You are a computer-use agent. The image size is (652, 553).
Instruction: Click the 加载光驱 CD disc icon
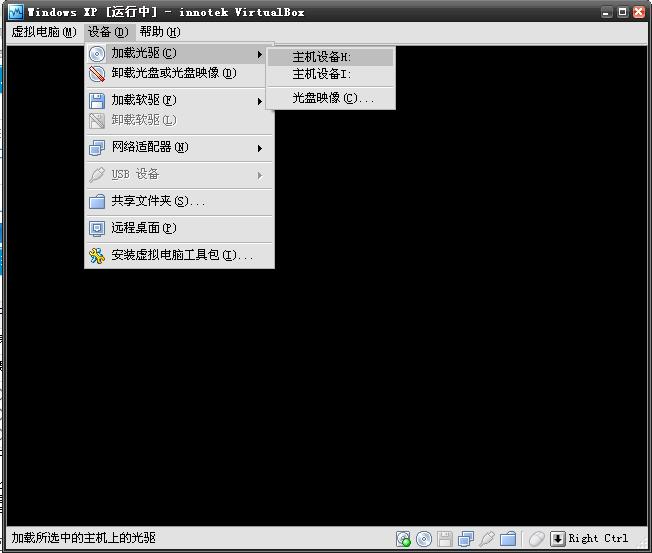(97, 54)
